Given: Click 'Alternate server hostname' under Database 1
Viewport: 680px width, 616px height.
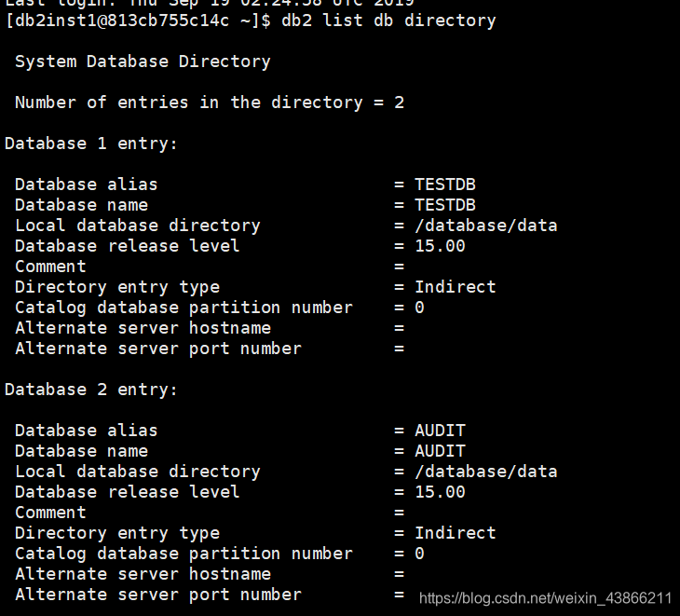Looking at the screenshot, I should (x=143, y=328).
